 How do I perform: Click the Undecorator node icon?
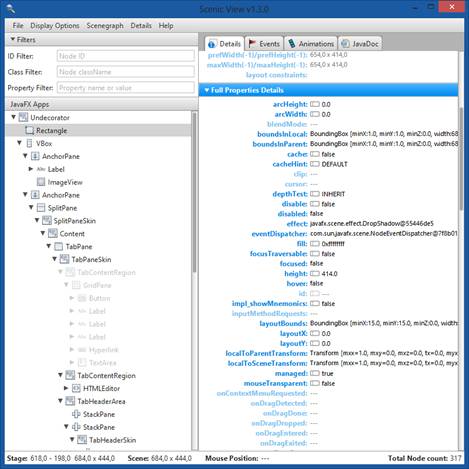pos(23,117)
